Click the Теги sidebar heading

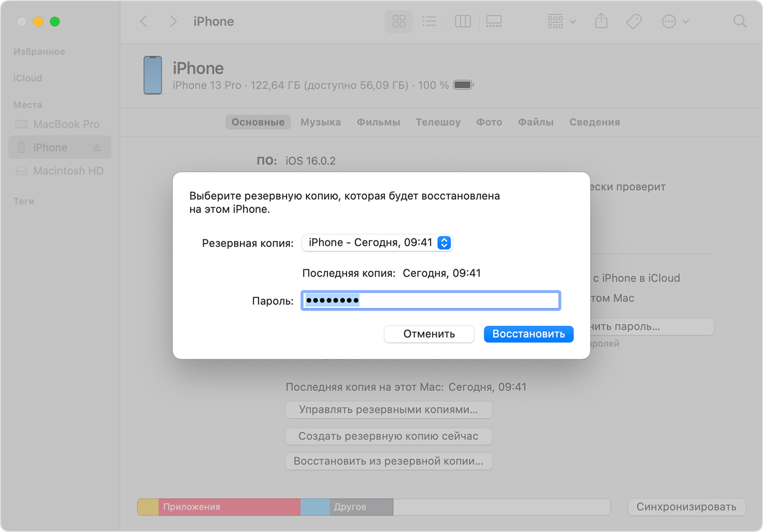coord(23,201)
